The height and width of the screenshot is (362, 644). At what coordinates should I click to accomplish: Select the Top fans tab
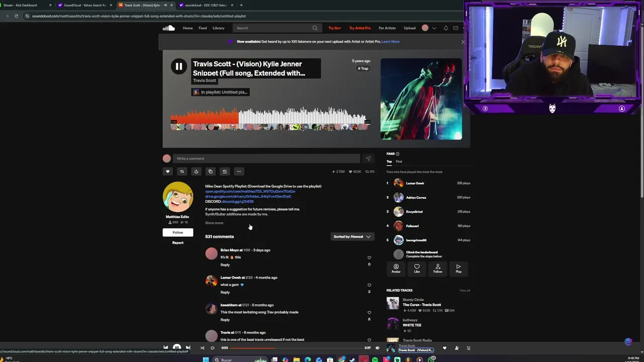pyautogui.click(x=389, y=161)
